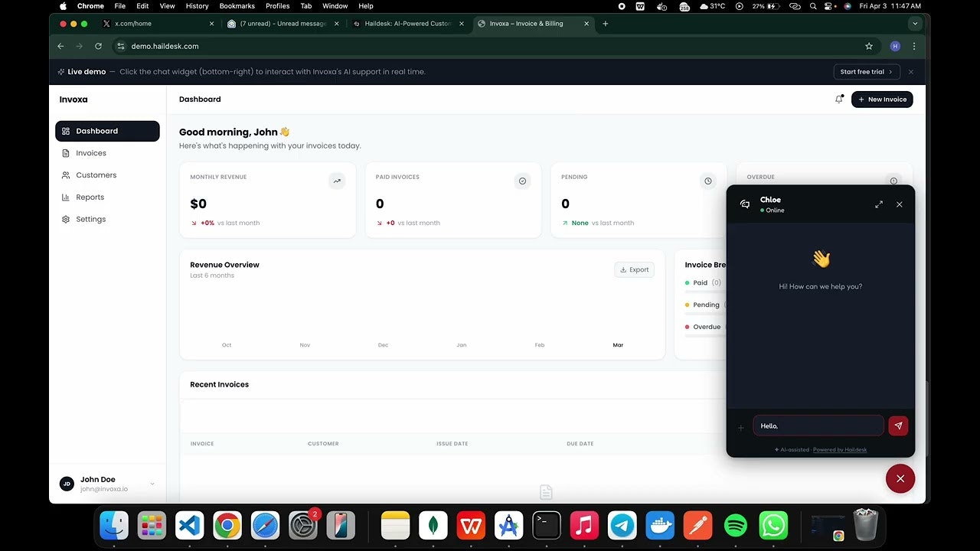Viewport: 980px width, 551px height.
Task: Open the Dashboard sidebar item
Action: tap(107, 131)
